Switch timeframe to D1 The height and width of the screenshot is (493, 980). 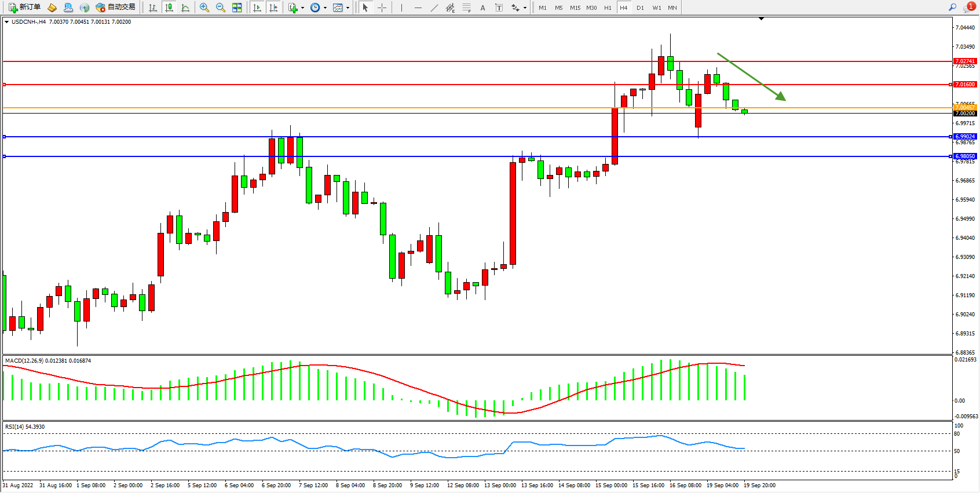(x=640, y=8)
